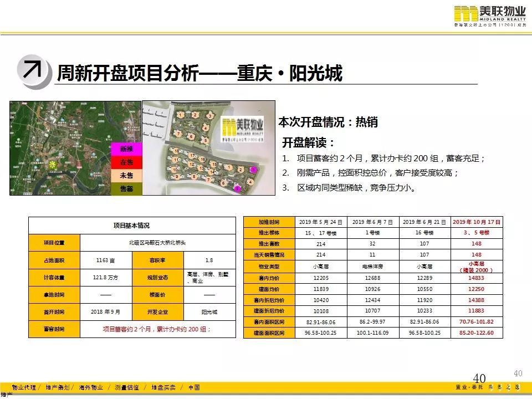
Task: Click the 12205 套内均价 value
Action: click(321, 278)
